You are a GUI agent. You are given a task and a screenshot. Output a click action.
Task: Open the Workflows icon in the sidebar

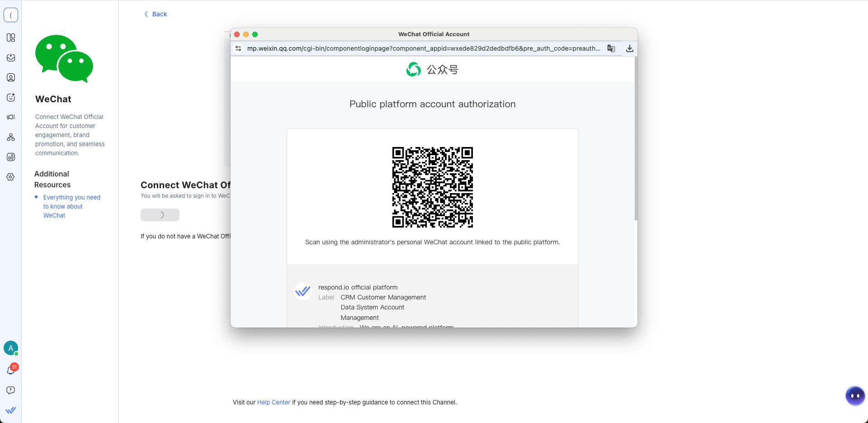(x=11, y=137)
